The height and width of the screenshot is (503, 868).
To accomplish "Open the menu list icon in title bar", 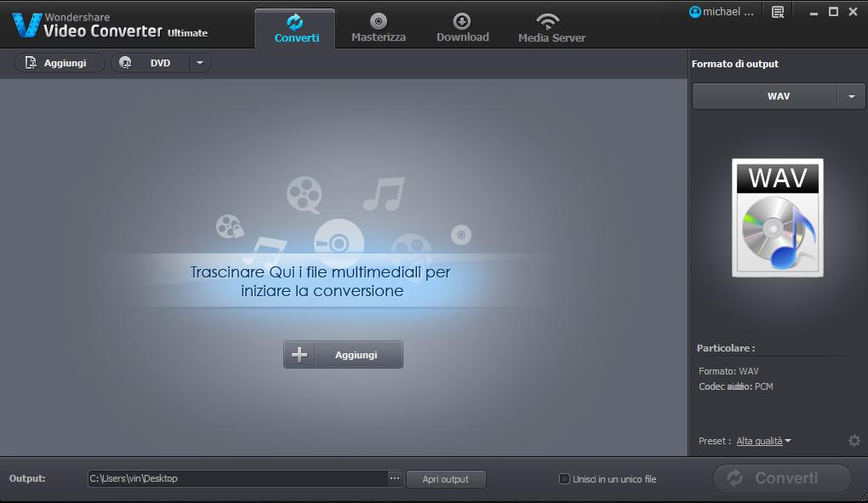I will [x=778, y=12].
